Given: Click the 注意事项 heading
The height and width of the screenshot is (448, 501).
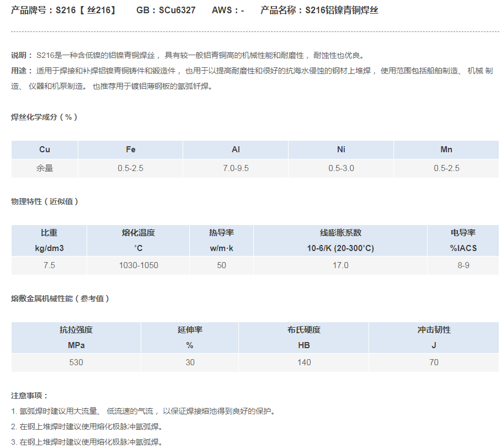Looking at the screenshot, I should point(30,396).
